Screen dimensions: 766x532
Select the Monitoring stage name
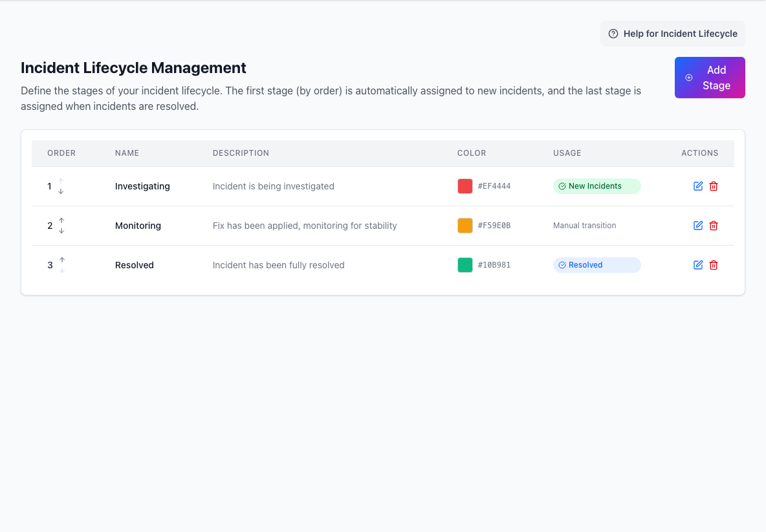coord(138,226)
